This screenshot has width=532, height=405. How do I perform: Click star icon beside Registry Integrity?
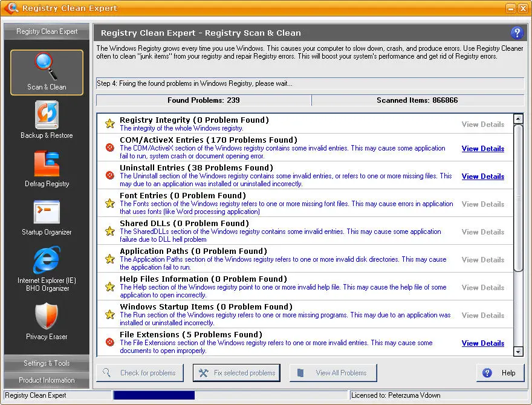[109, 123]
